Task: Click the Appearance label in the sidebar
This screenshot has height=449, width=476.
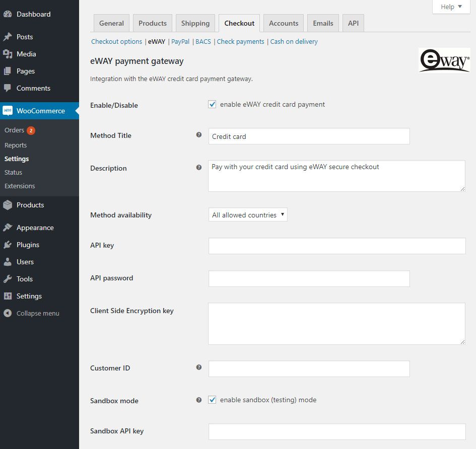Action: [x=35, y=228]
